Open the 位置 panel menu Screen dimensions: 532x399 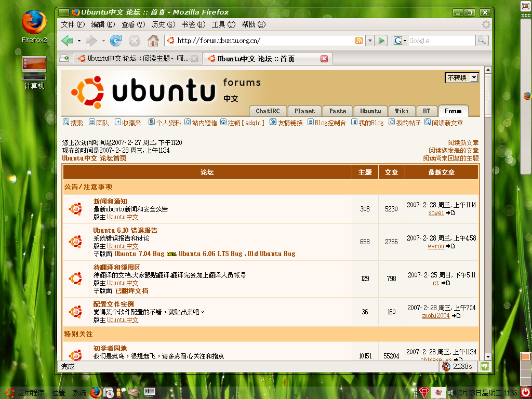coord(58,393)
